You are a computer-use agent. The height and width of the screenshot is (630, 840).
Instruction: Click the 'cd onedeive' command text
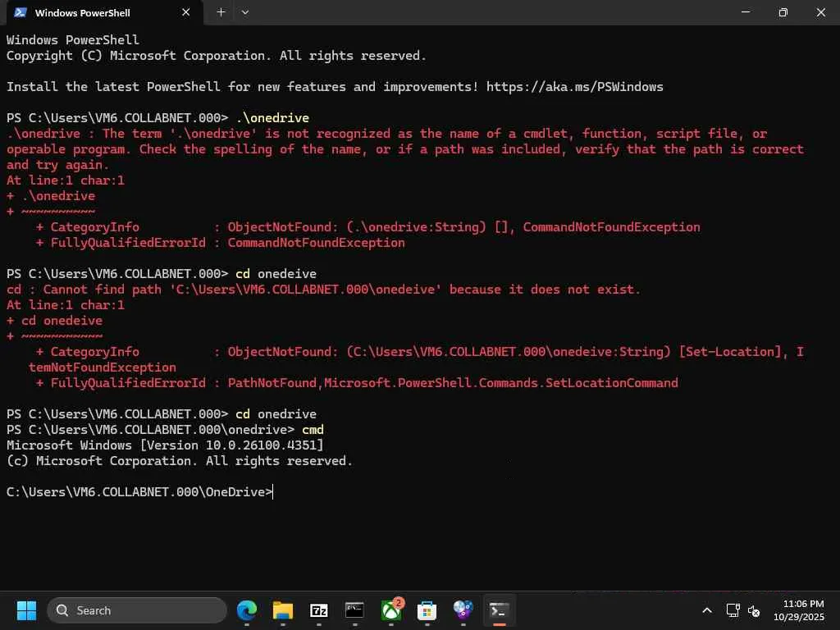[276, 274]
